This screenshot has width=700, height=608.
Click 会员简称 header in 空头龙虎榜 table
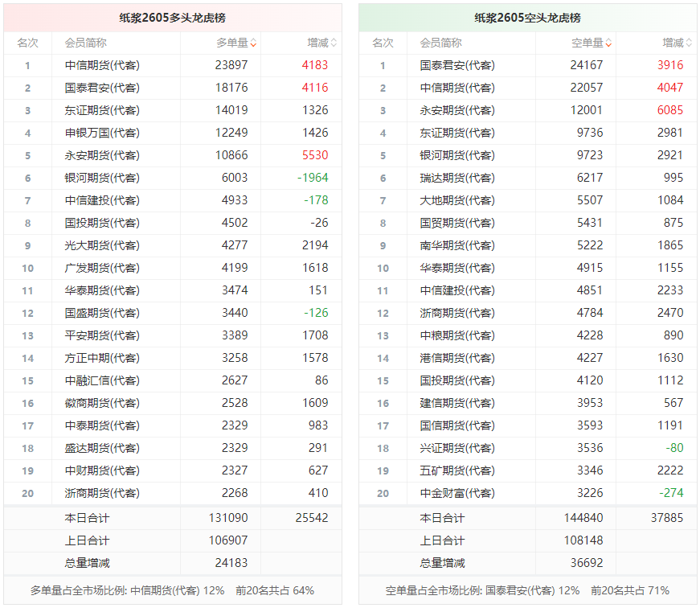pyautogui.click(x=440, y=43)
